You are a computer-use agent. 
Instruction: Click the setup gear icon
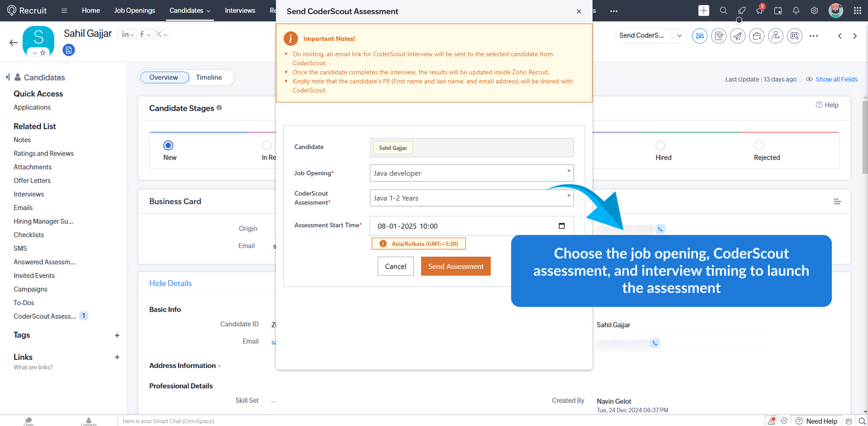coord(814,11)
